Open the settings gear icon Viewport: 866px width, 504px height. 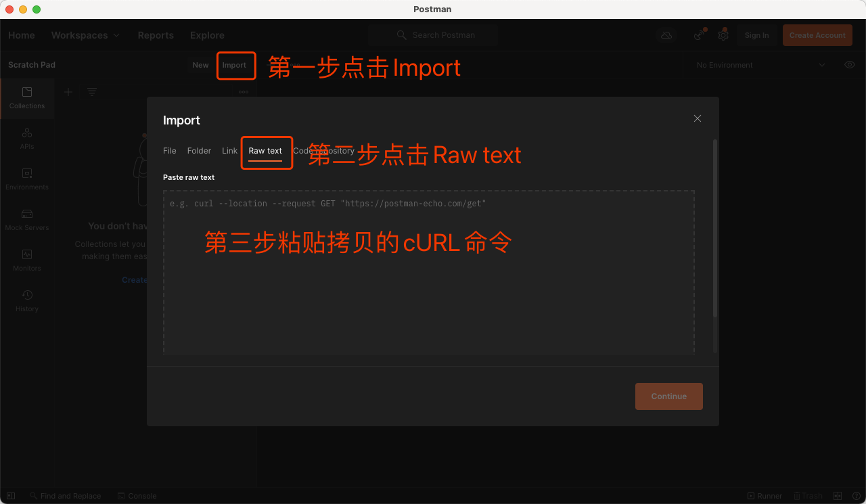click(x=723, y=35)
